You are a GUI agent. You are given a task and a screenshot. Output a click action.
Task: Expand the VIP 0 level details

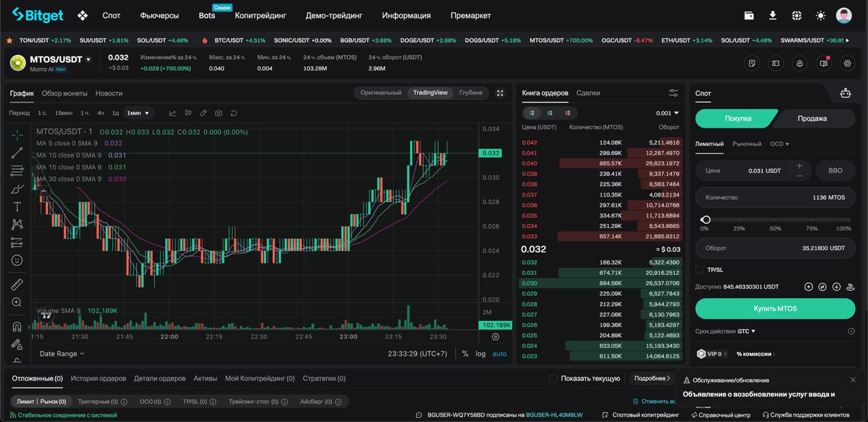pos(713,353)
